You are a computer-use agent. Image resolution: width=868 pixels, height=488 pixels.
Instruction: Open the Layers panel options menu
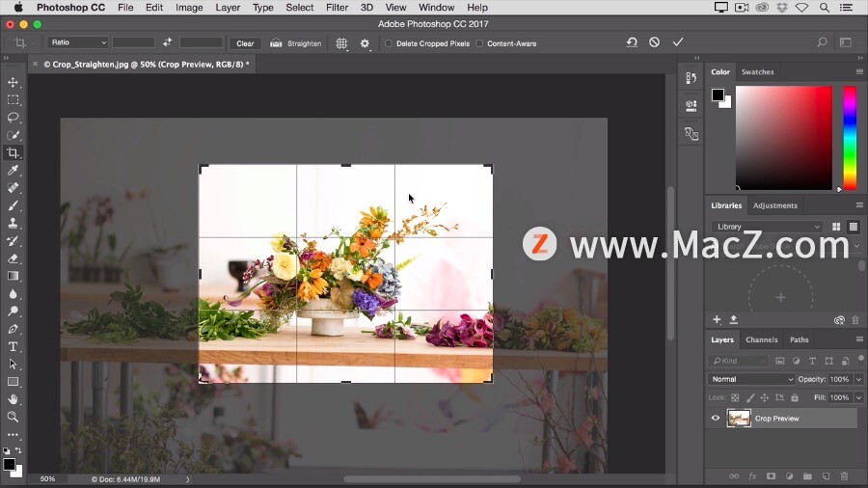(x=859, y=339)
